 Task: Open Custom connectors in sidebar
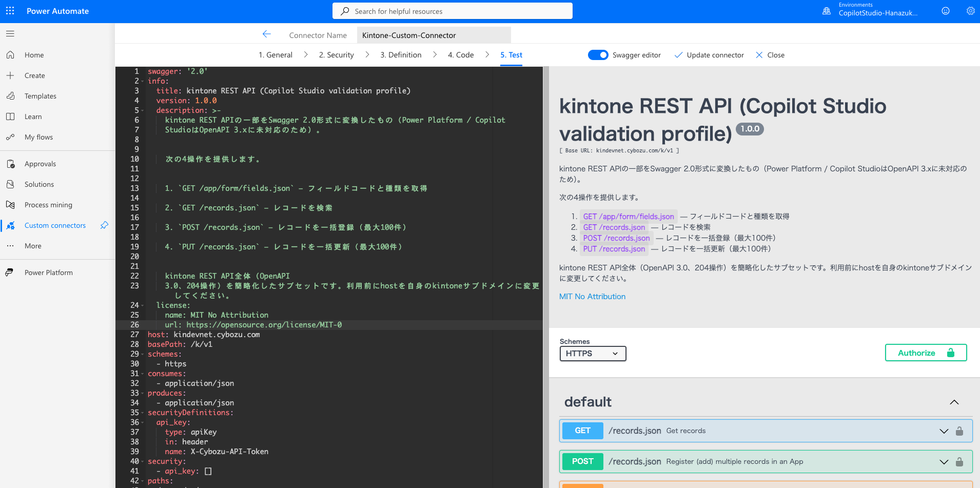[x=55, y=225]
